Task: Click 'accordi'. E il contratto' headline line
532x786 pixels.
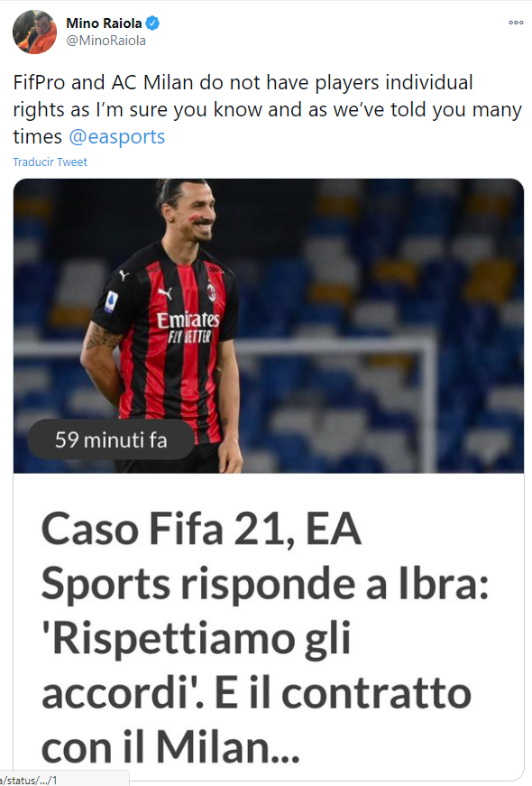Action: click(x=256, y=693)
